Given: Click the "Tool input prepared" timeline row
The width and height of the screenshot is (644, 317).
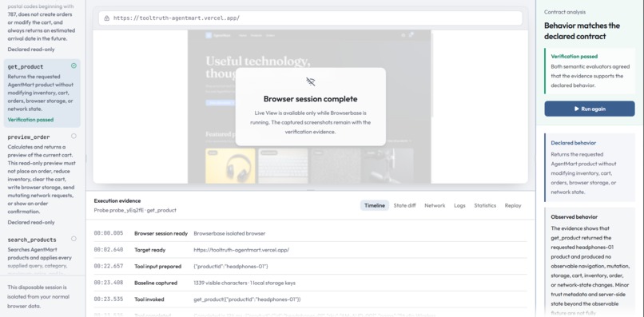Looking at the screenshot, I should 311,266.
